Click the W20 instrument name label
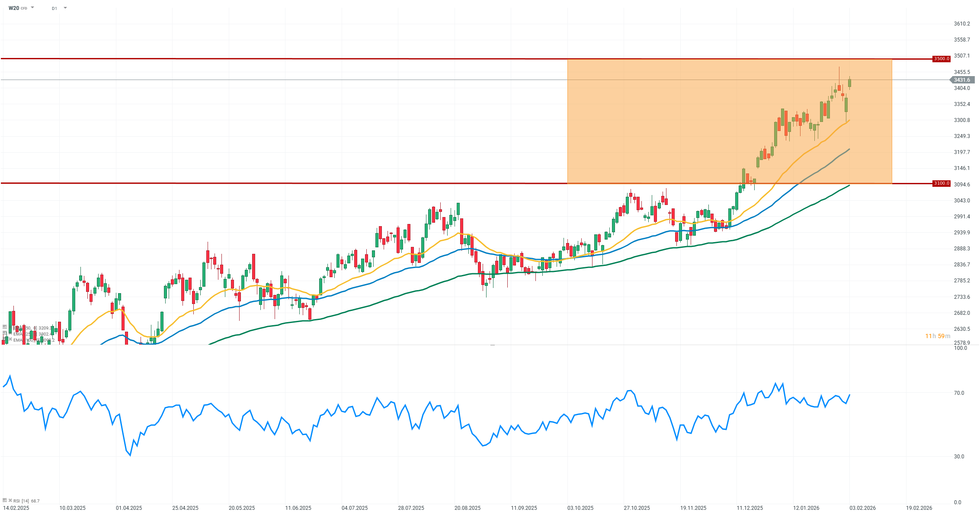 click(x=14, y=8)
